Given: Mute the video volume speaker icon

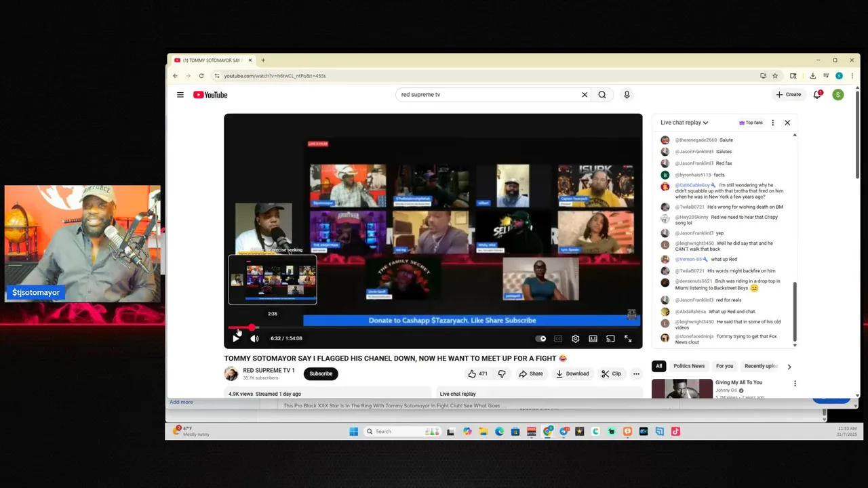Looking at the screenshot, I should click(254, 338).
